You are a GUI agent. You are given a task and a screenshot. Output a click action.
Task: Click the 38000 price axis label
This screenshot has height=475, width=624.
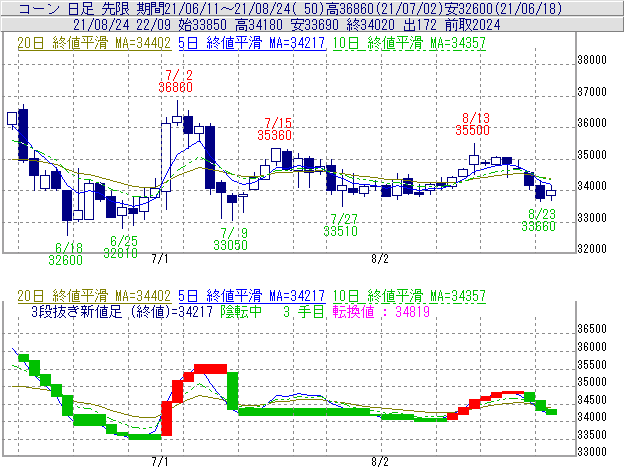592,60
